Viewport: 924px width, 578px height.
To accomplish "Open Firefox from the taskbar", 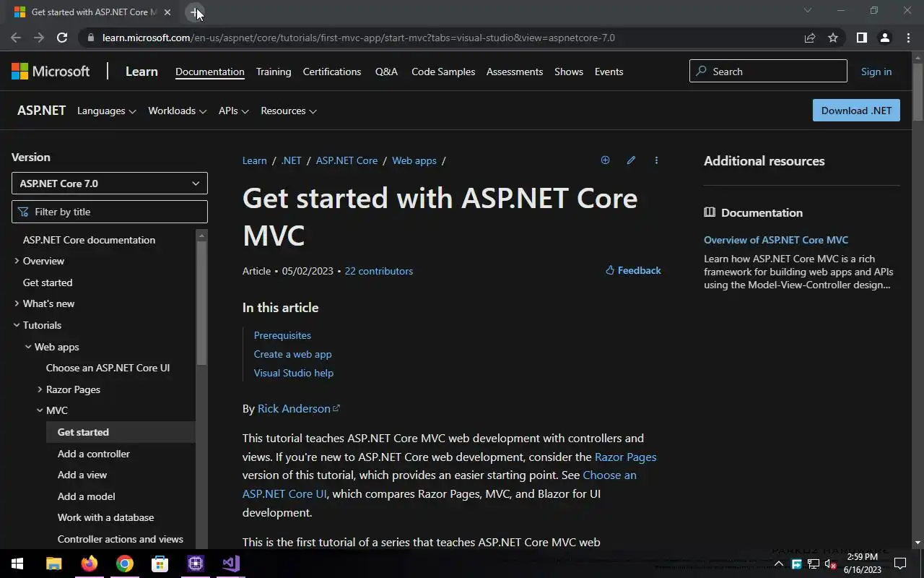I will [90, 564].
